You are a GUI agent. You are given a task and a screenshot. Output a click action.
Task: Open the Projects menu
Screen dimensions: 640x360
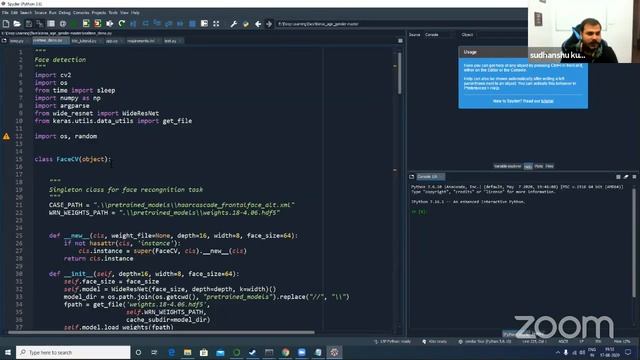tap(99, 13)
